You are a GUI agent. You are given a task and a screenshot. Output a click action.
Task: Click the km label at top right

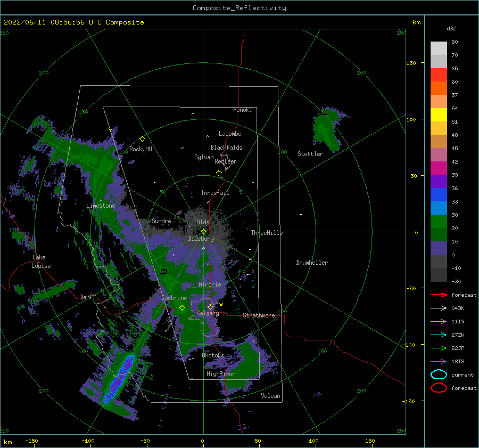[x=416, y=22]
